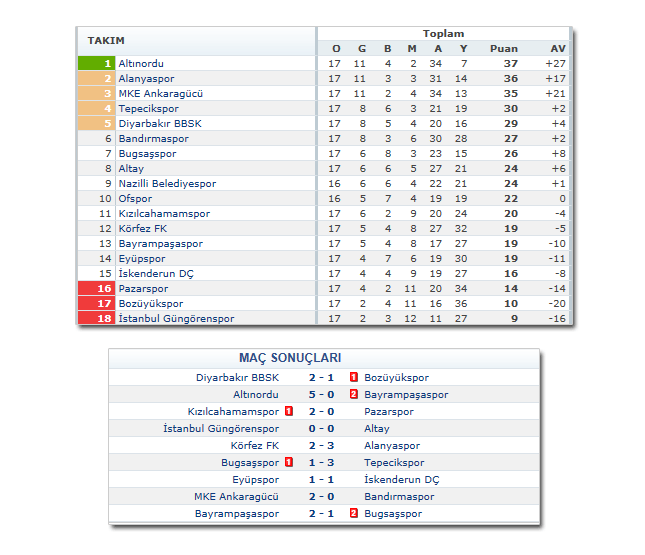
Task: Select İstanbul Güngörenspor in the standings table
Action: tap(176, 318)
